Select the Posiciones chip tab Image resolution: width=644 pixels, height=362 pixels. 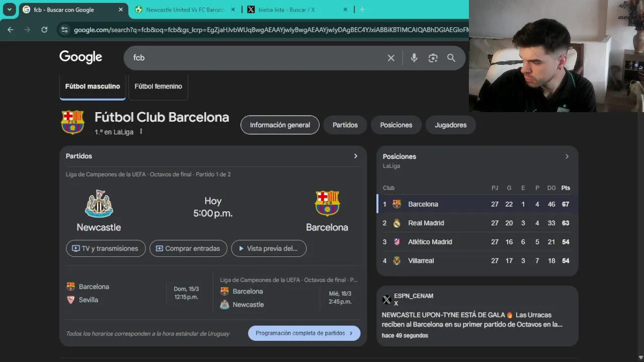(x=396, y=125)
